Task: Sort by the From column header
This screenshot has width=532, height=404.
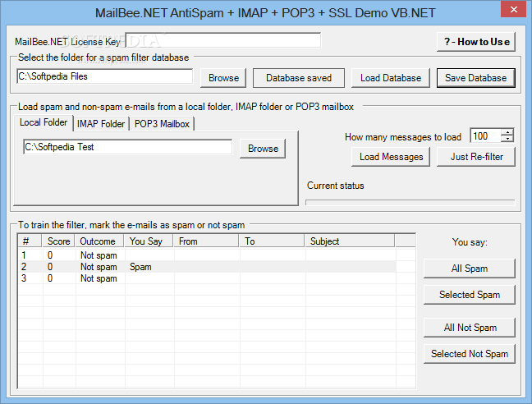Action: coord(207,241)
